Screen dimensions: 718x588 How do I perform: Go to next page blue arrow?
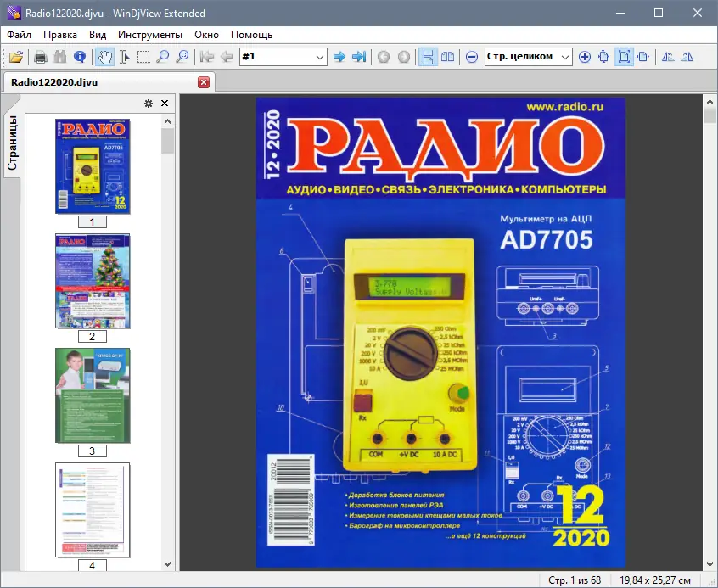pos(339,57)
